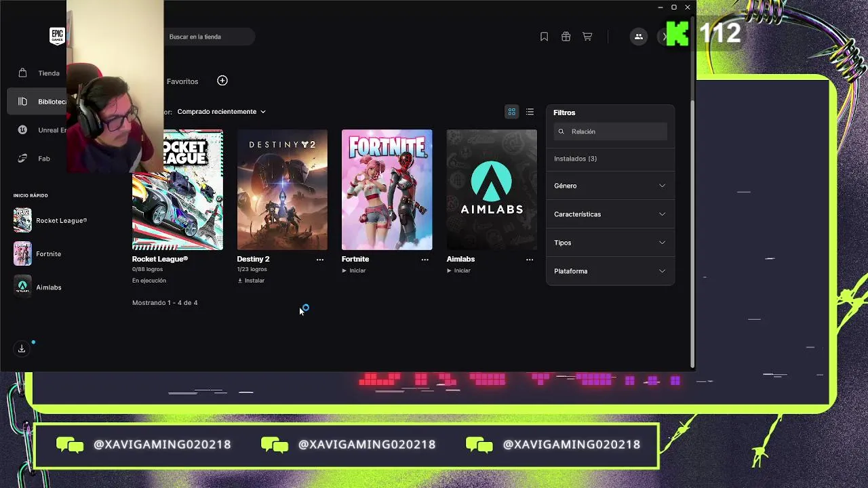Click the En ejecución status text
Screen dimensions: 868x488
click(149, 281)
